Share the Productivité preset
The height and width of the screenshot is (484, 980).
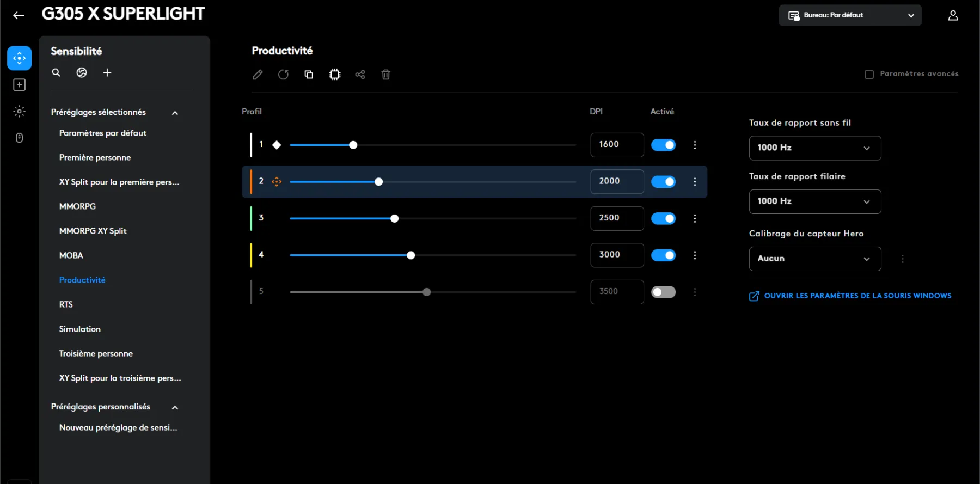(x=360, y=75)
